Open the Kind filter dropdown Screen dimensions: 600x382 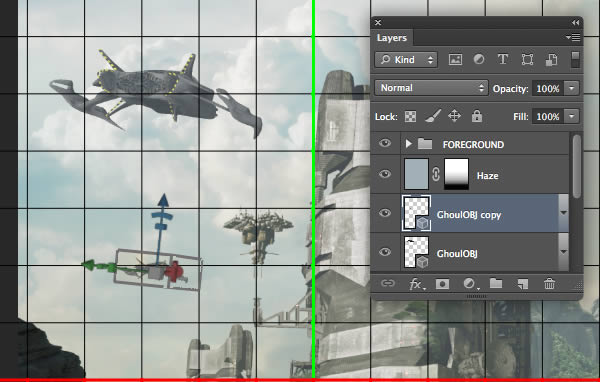click(406, 60)
